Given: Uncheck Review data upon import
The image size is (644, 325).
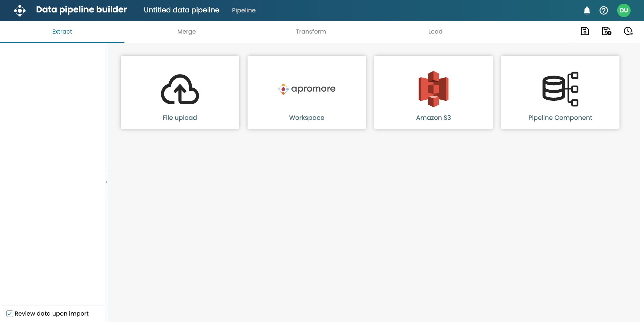Looking at the screenshot, I should (10, 314).
